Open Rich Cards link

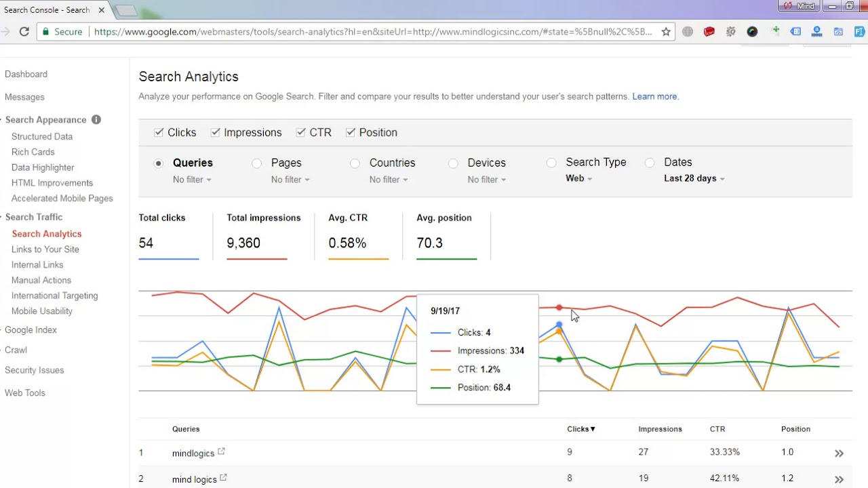(33, 152)
